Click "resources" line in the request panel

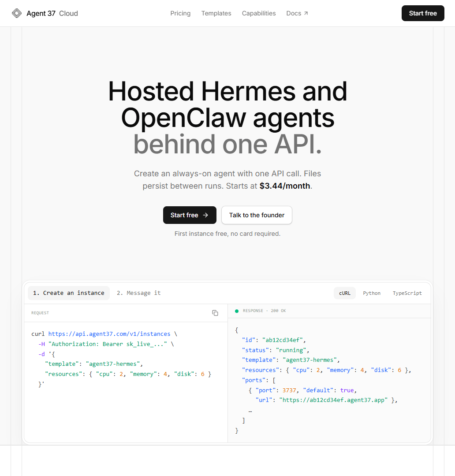tap(128, 374)
